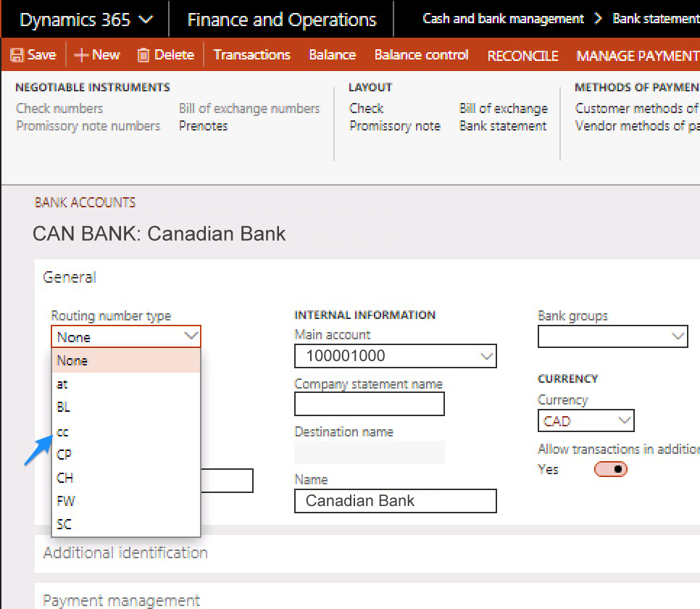Expand the Main account dropdown
Screen dimensions: 700x609
[486, 356]
